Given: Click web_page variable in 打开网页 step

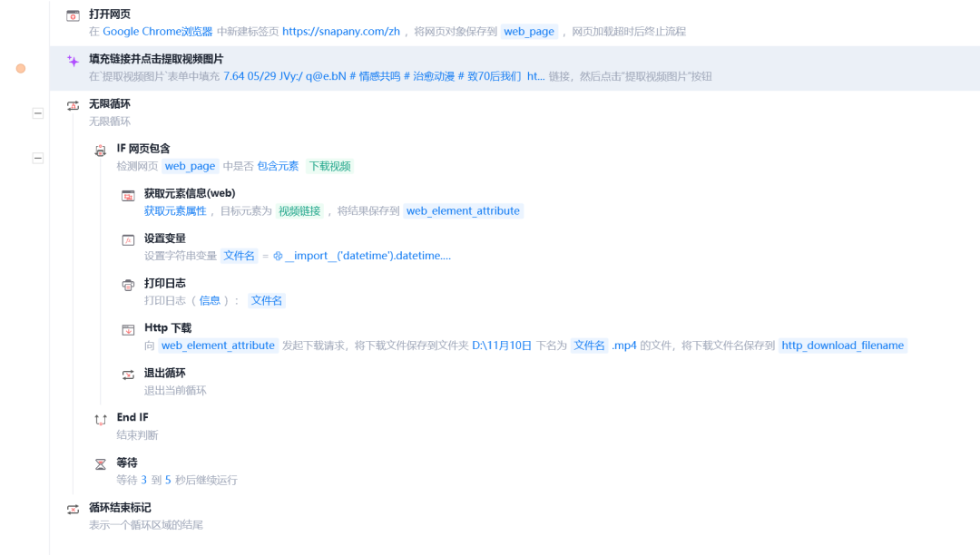Looking at the screenshot, I should (x=529, y=31).
